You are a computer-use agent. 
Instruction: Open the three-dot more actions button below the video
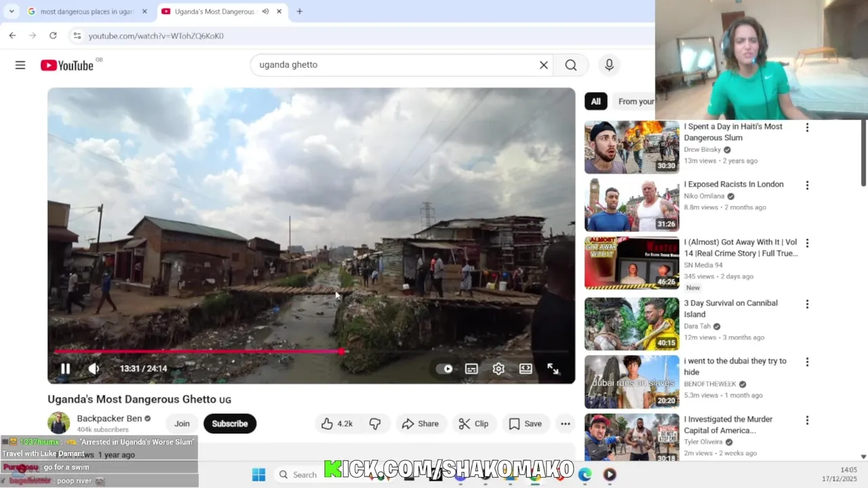point(566,424)
